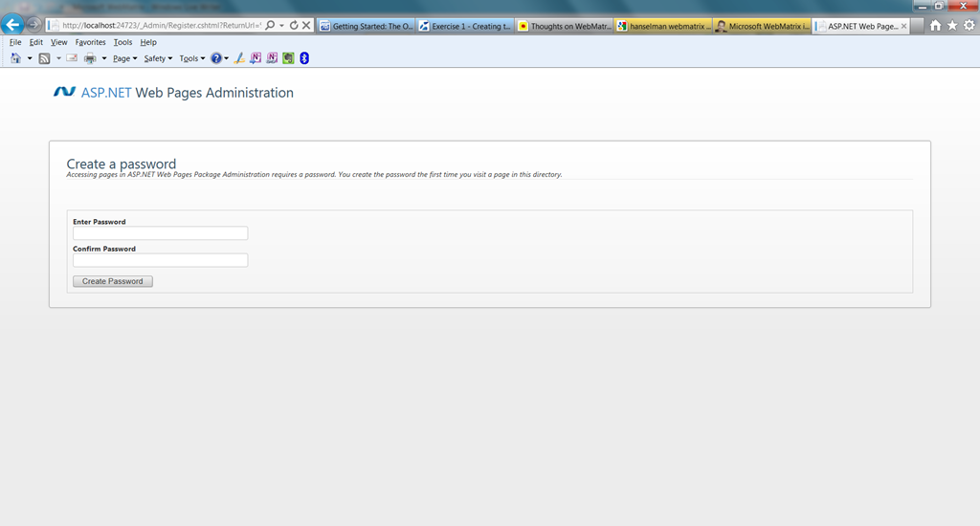Open the Favorites menu
The height and width of the screenshot is (526, 980).
pos(91,42)
